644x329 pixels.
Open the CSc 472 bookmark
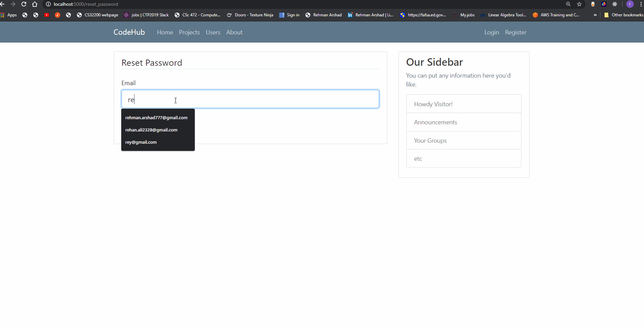[x=198, y=15]
